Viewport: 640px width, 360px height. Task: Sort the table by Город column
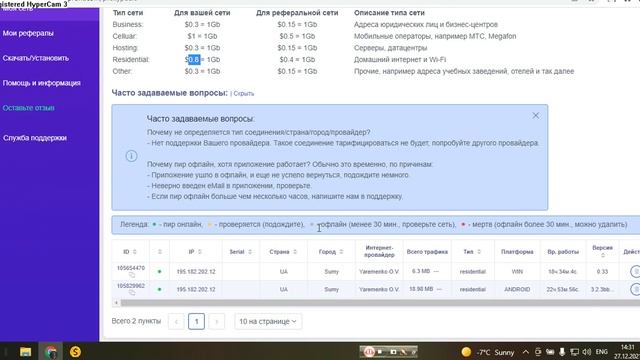[341, 252]
